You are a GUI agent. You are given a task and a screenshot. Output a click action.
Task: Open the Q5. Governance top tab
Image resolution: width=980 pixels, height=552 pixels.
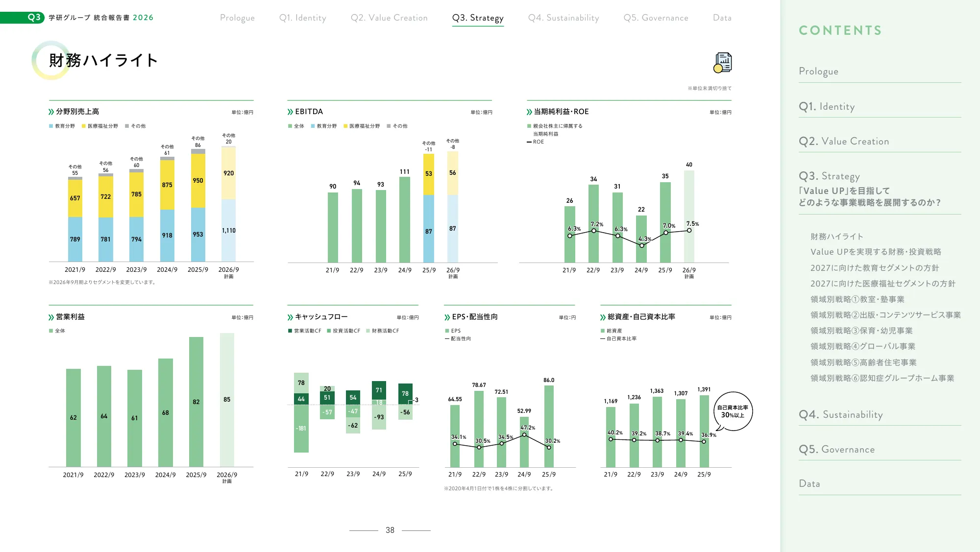tap(656, 18)
